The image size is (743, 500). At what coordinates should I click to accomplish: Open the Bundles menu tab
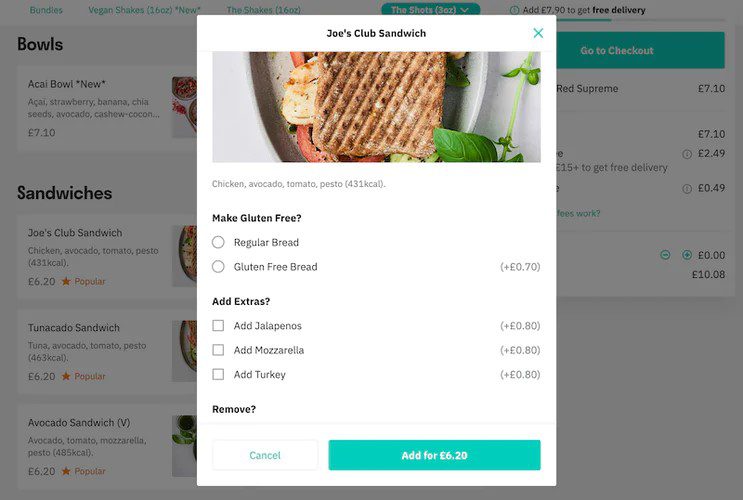tap(46, 10)
